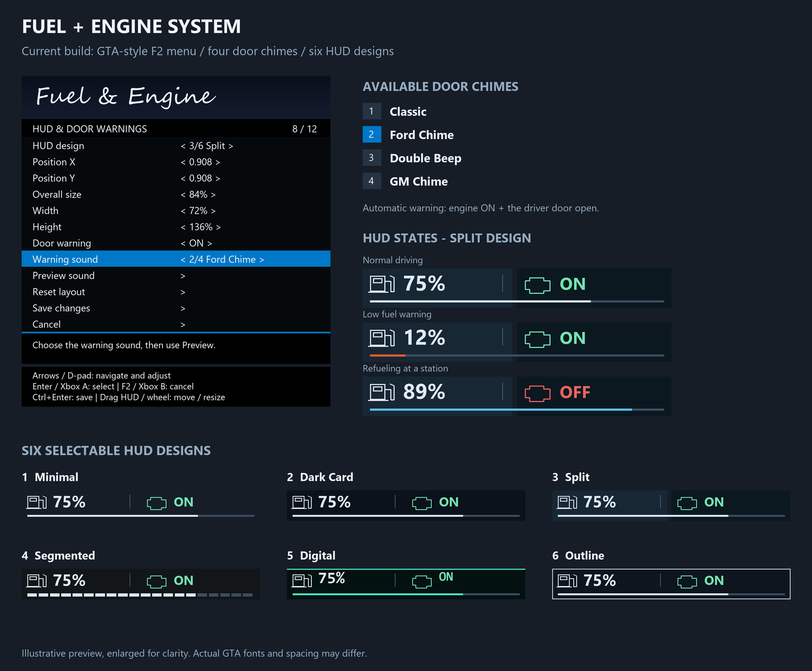Image resolution: width=812 pixels, height=671 pixels.
Task: Select the Reset layout menu row
Action: pos(176,292)
